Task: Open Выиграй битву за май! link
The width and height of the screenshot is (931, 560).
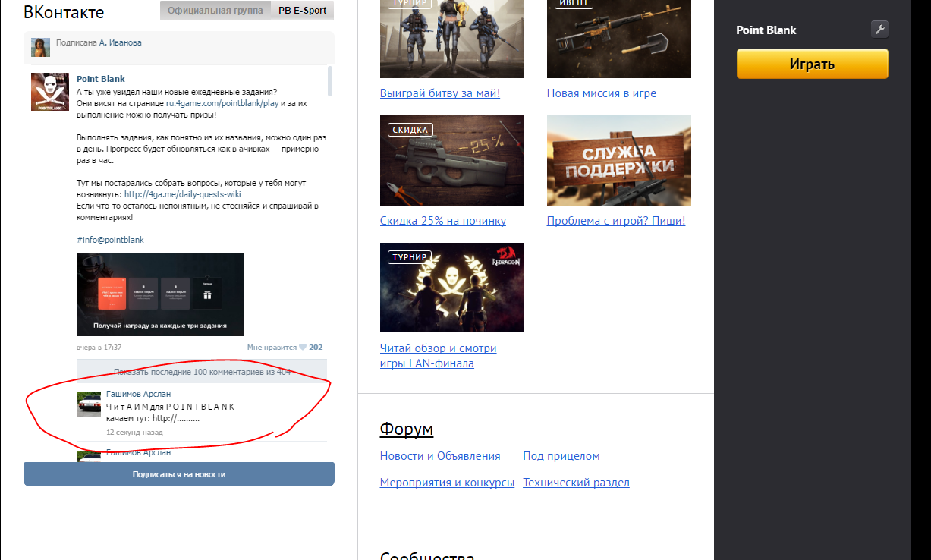Action: 440,93
